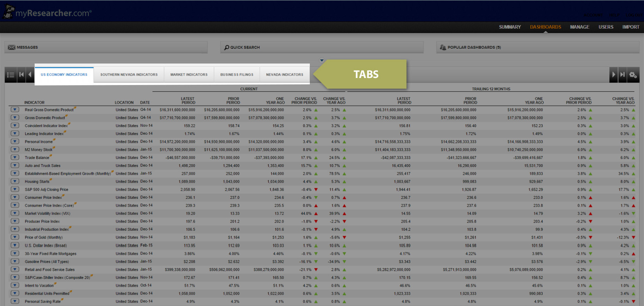
Task: Expand the U.S. Dollar Index (Broad) row
Action: click(15, 245)
